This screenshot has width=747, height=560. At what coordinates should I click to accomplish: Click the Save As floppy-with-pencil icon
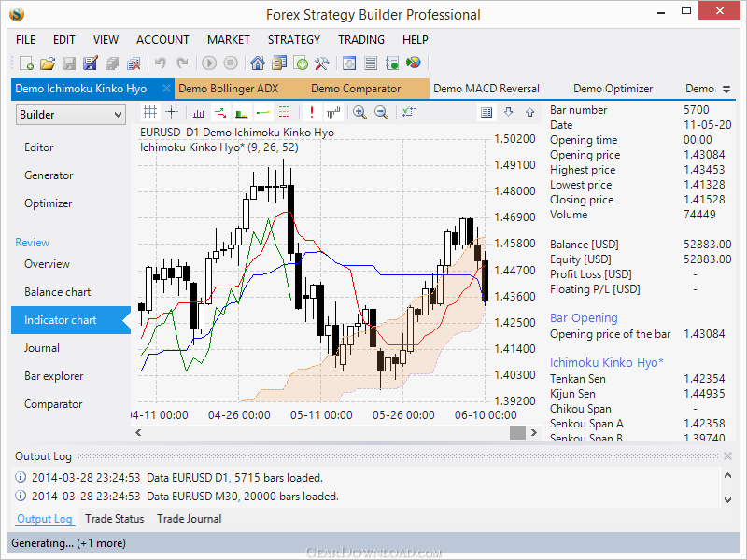click(x=90, y=63)
